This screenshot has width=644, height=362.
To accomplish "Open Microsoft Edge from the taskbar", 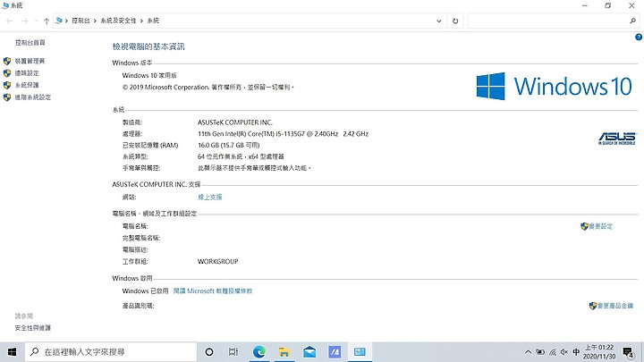I will pyautogui.click(x=259, y=352).
